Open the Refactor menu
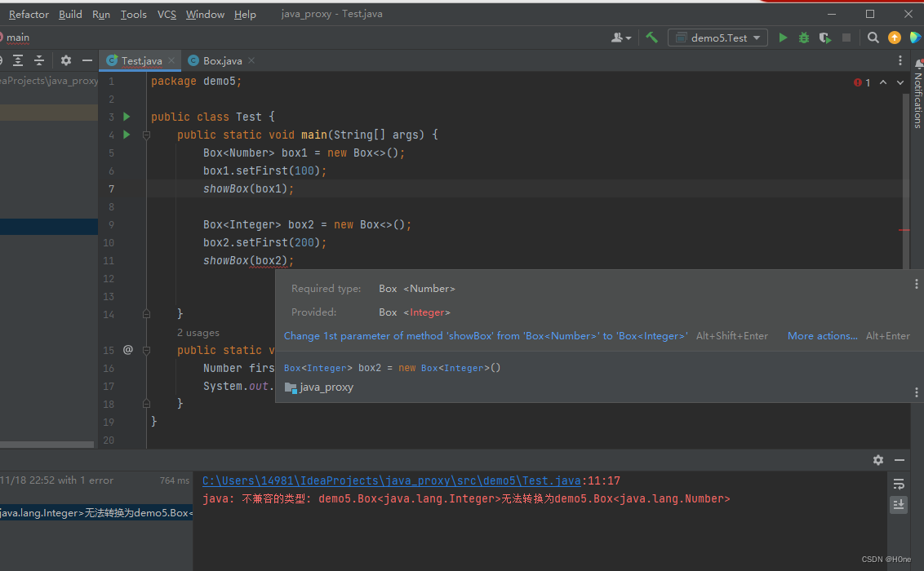The height and width of the screenshot is (571, 924). tap(29, 14)
